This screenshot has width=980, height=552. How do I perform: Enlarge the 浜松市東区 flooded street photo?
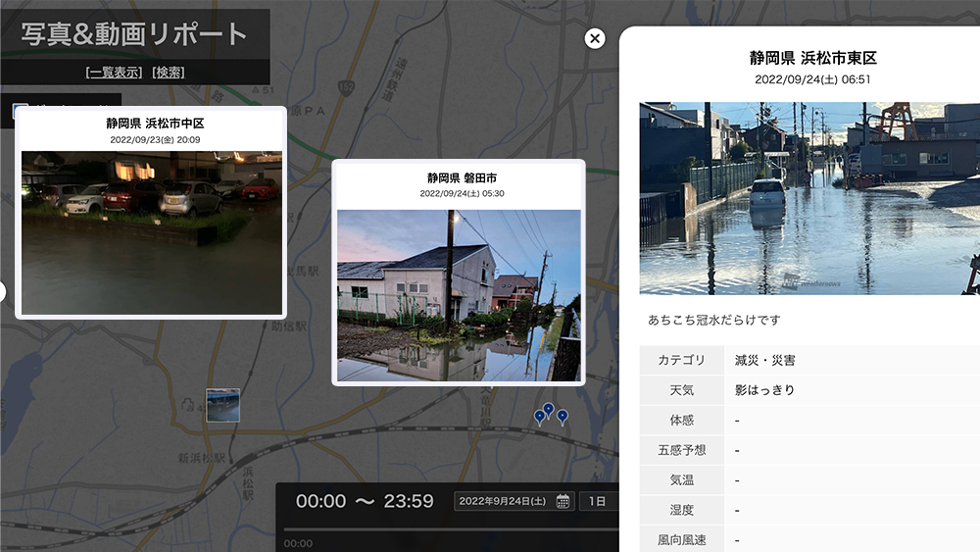coord(809,198)
